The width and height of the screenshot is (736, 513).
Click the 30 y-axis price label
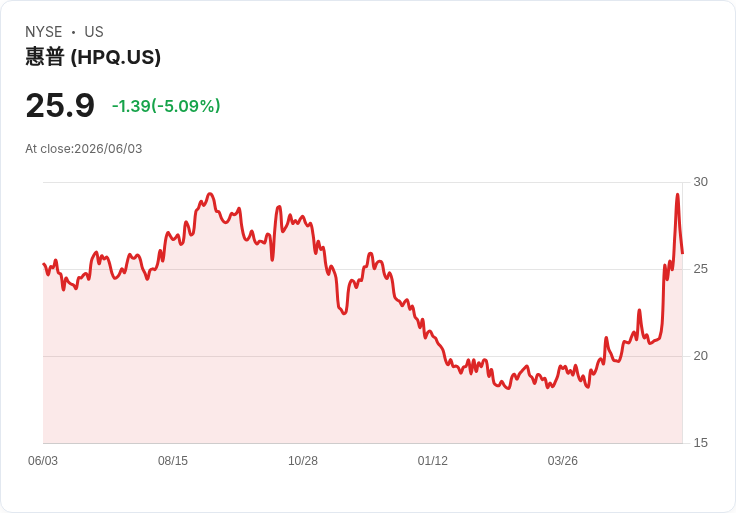[700, 182]
